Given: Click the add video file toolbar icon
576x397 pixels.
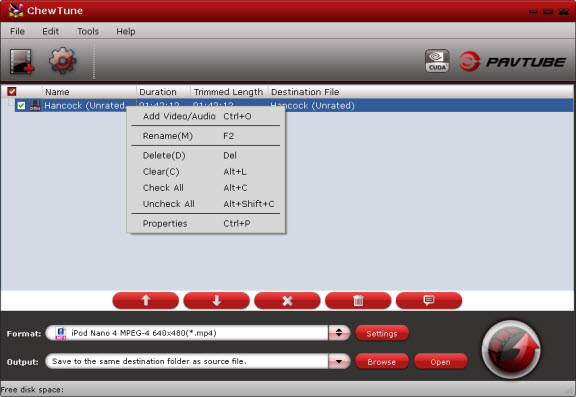Looking at the screenshot, I should [x=22, y=61].
